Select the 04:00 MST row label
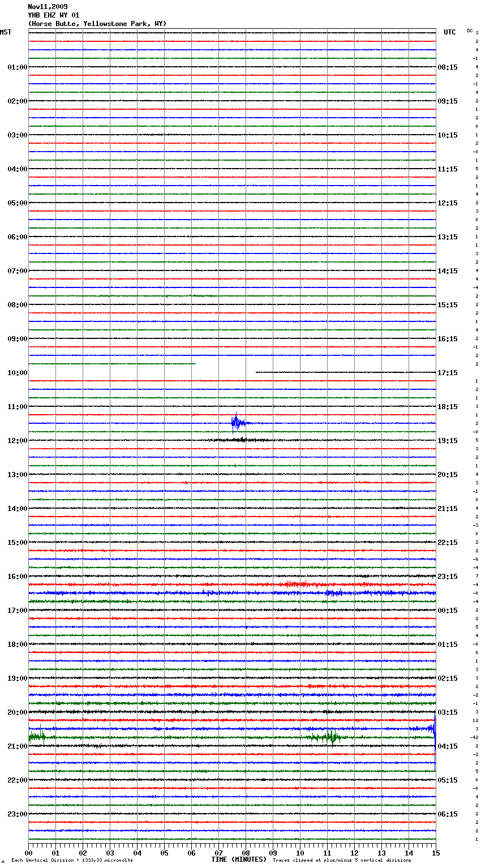Viewport: 481px width, 868px height. (18, 169)
